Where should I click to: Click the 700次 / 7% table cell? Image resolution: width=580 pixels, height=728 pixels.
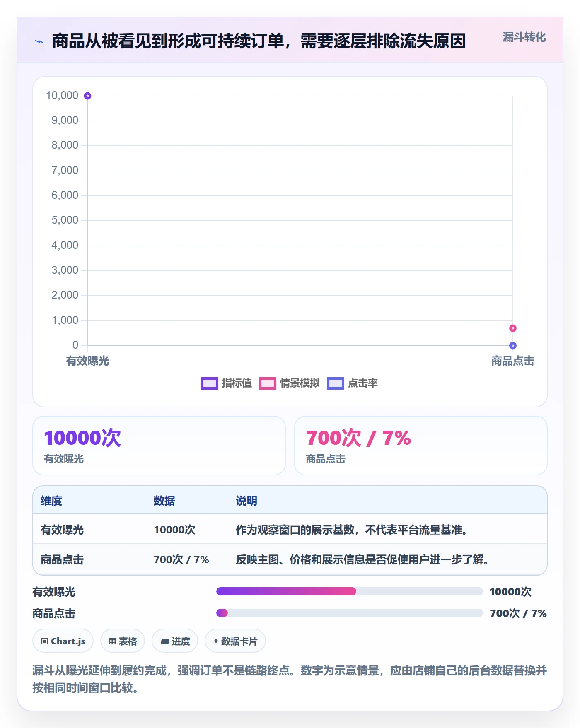181,559
